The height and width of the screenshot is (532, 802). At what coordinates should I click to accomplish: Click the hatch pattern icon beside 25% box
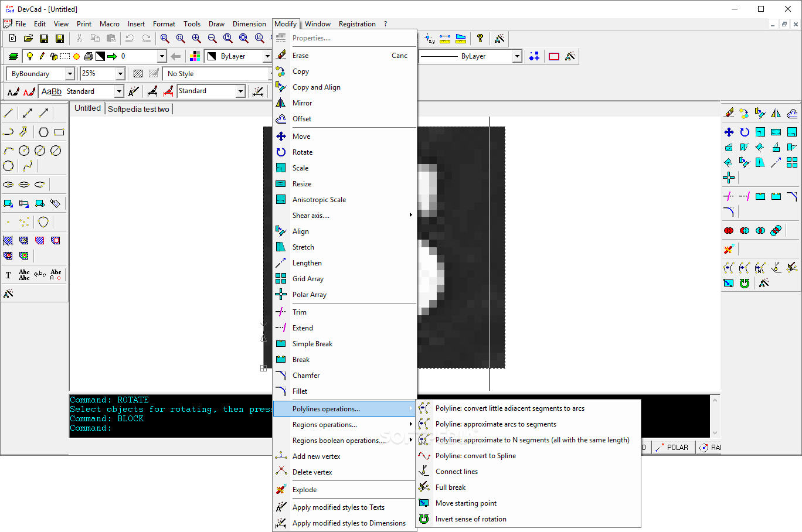(138, 74)
